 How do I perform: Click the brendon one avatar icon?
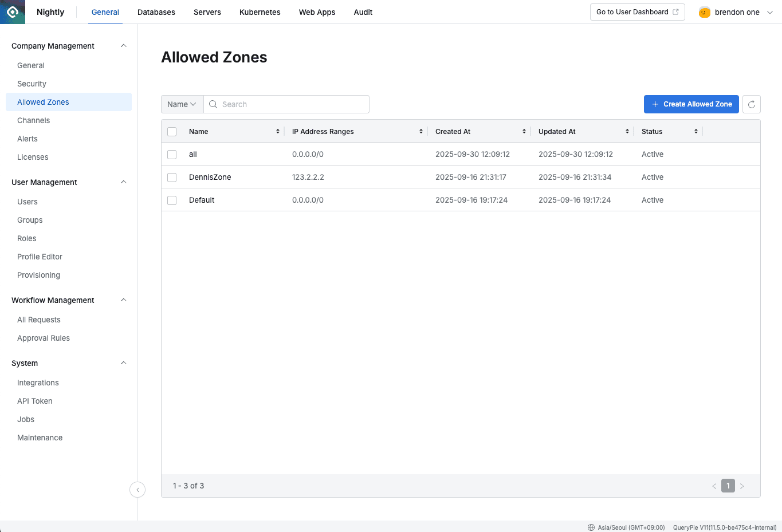pyautogui.click(x=704, y=11)
